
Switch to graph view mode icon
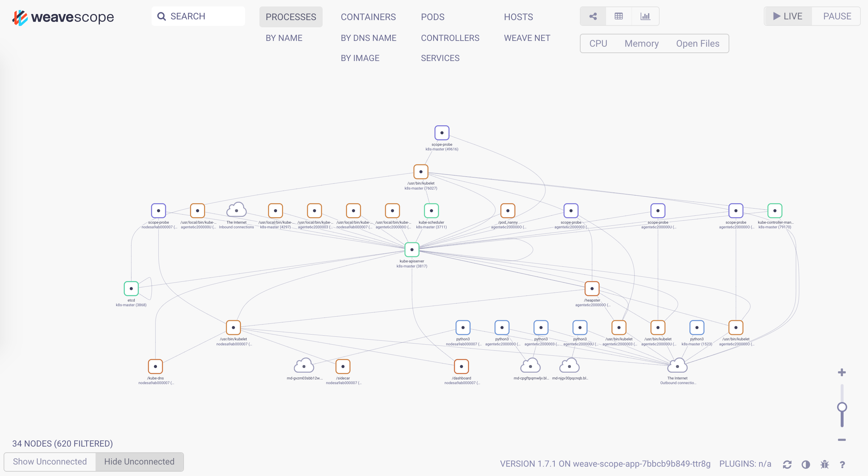(593, 16)
